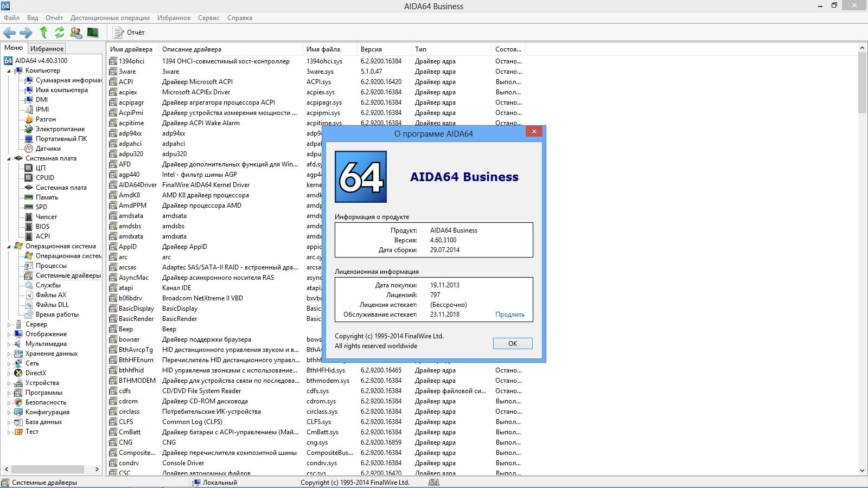Open the Отчёт menu in the menu bar

(54, 18)
